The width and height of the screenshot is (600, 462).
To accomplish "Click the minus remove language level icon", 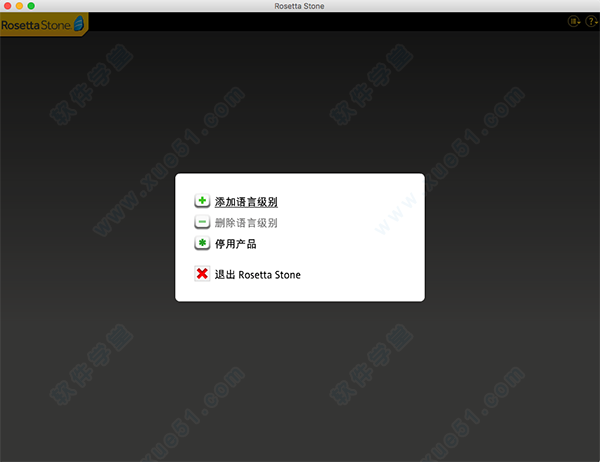I will tap(202, 222).
